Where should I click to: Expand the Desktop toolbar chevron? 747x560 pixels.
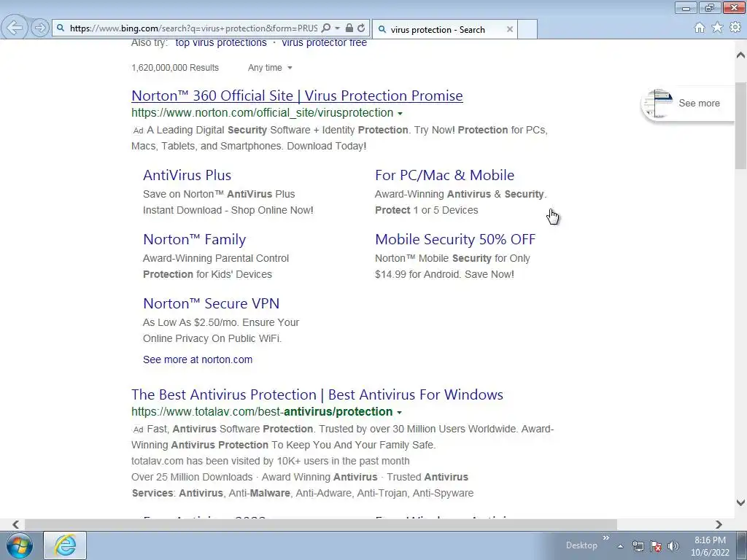click(x=606, y=538)
